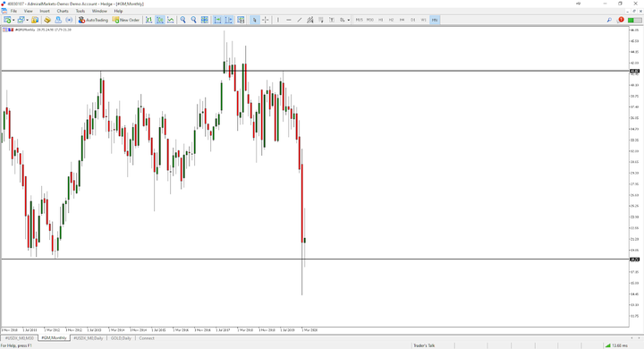Viewport: 644px width, 349px height.
Task: Open the Tools menu
Action: 80,11
